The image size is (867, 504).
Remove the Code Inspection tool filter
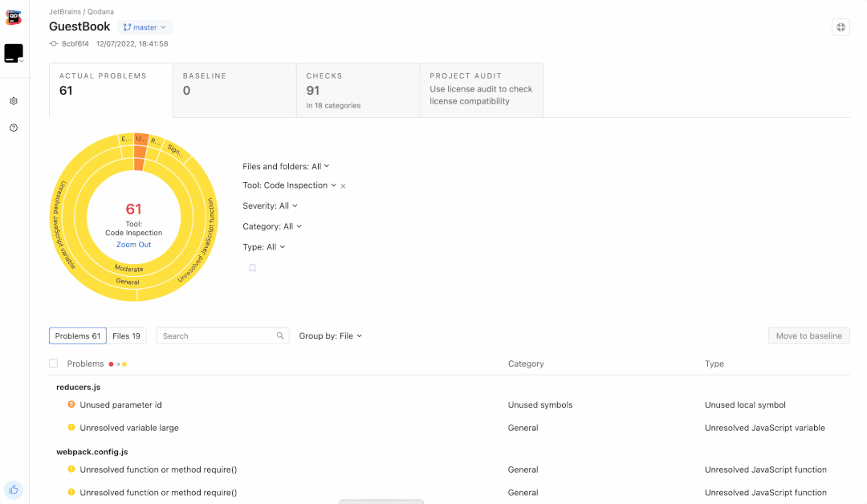[x=344, y=186]
